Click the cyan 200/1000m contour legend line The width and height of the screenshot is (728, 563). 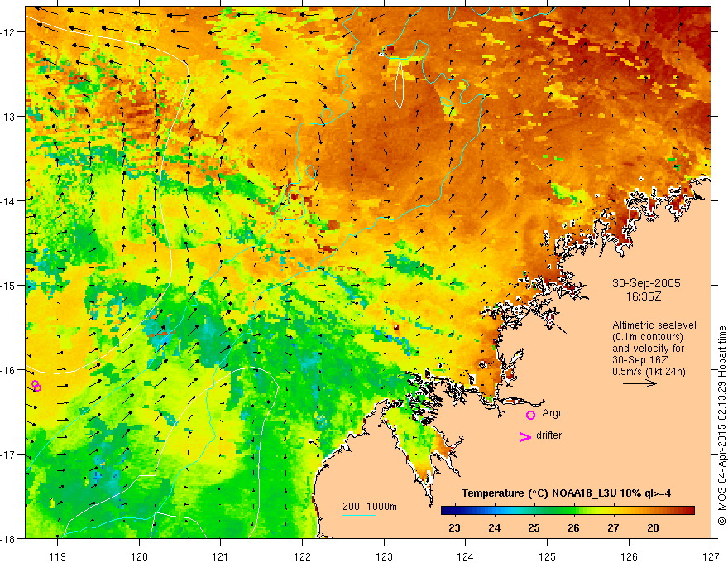tap(358, 515)
